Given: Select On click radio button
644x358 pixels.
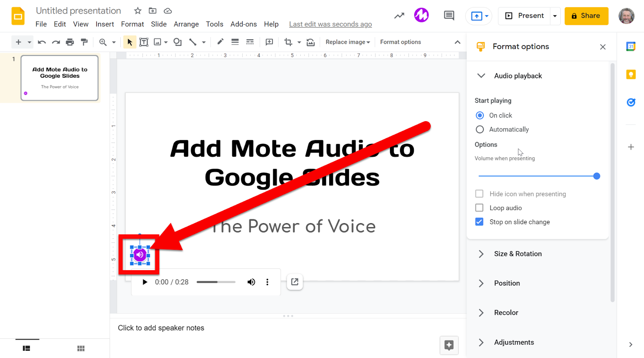Looking at the screenshot, I should pyautogui.click(x=480, y=116).
